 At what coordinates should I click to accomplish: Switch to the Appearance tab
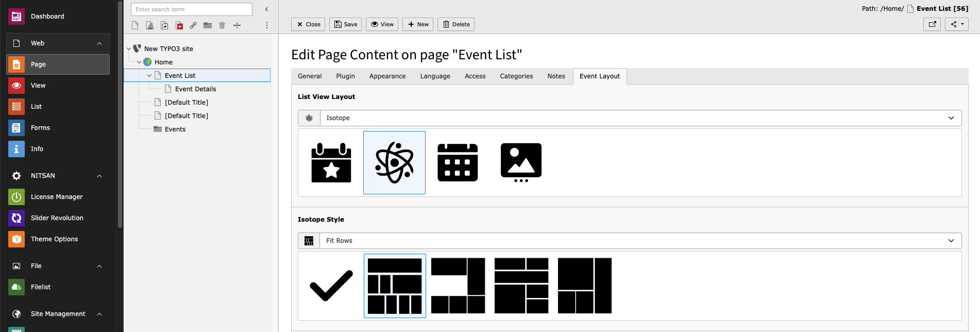387,76
